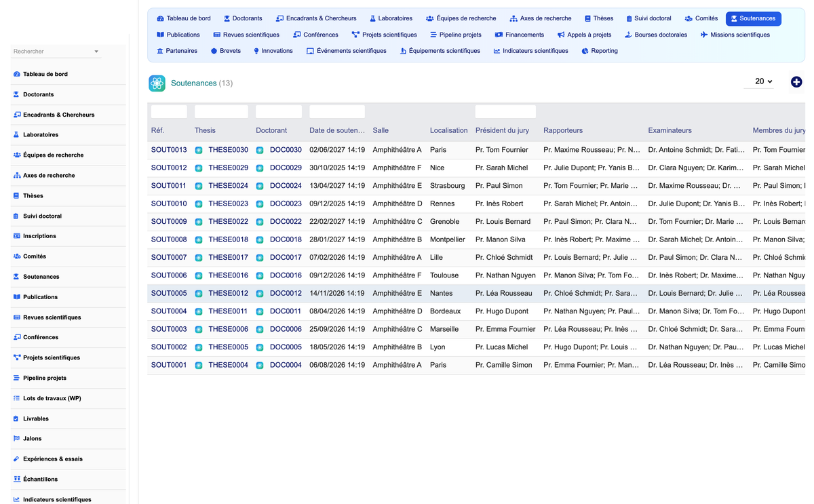Click the 'Pr. Nathan Nguyen' president cell
814x504 pixels.
tap(505, 275)
